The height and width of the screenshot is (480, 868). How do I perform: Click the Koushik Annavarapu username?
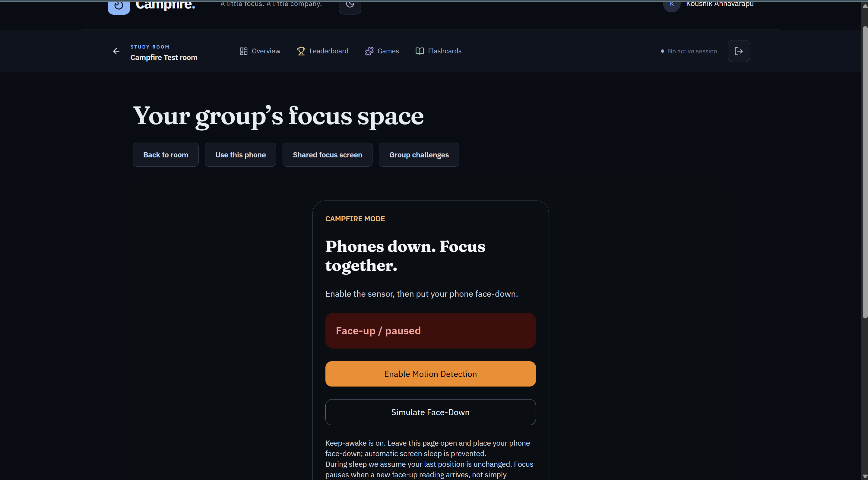tap(720, 4)
